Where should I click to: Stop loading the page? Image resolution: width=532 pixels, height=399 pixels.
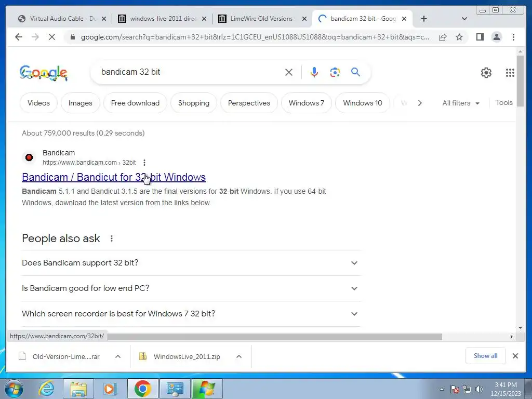point(52,37)
